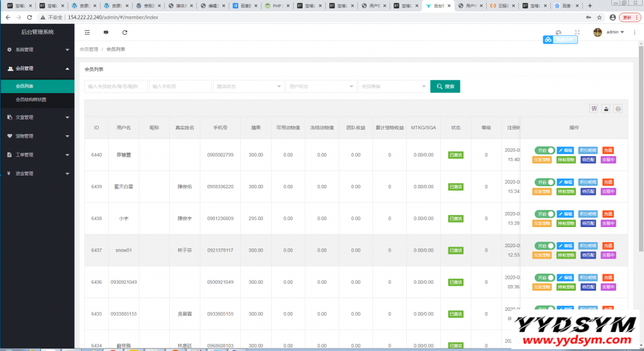Expand the 系统管理 sidebar menu
Image resolution: width=644 pixels, height=351 pixels.
[x=38, y=49]
